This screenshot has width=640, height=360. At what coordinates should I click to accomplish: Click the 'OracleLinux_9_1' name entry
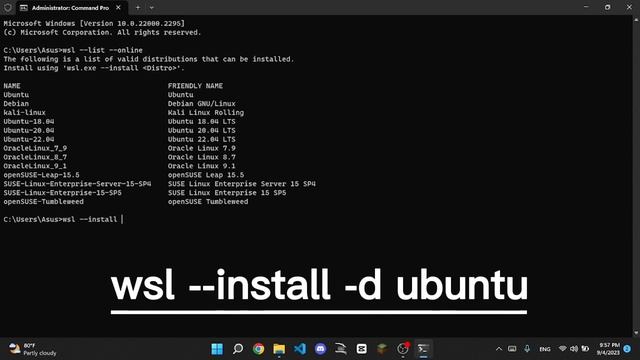35,166
